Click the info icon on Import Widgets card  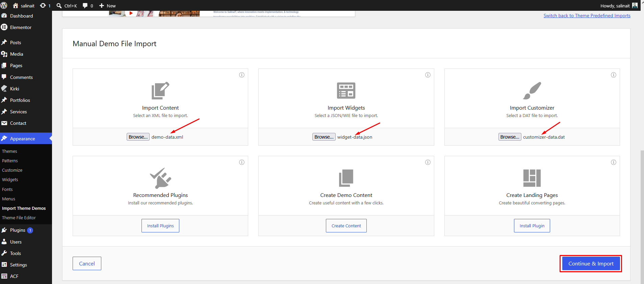pyautogui.click(x=428, y=75)
